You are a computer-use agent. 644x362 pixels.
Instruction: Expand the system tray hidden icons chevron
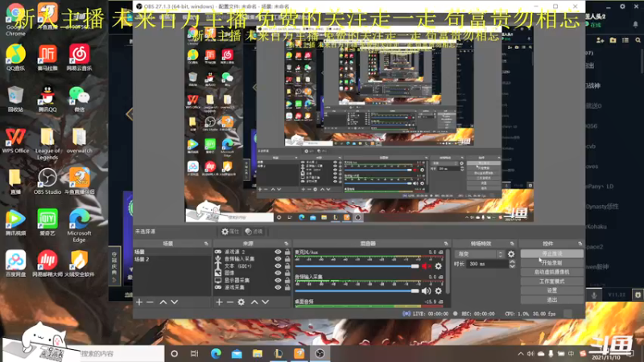pos(521,353)
